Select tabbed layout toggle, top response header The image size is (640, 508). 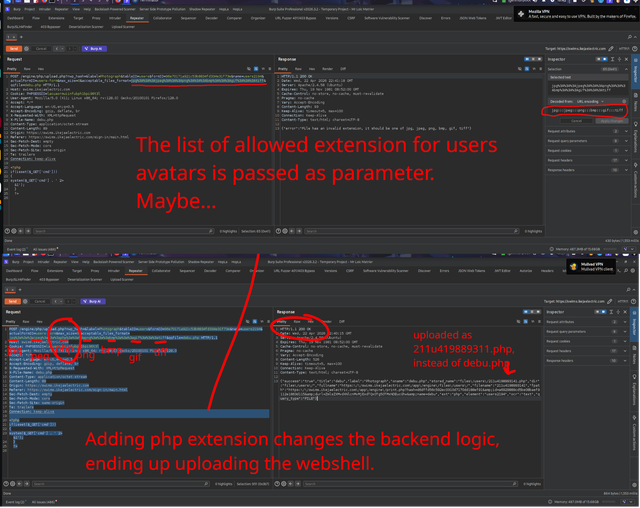[x=539, y=59]
